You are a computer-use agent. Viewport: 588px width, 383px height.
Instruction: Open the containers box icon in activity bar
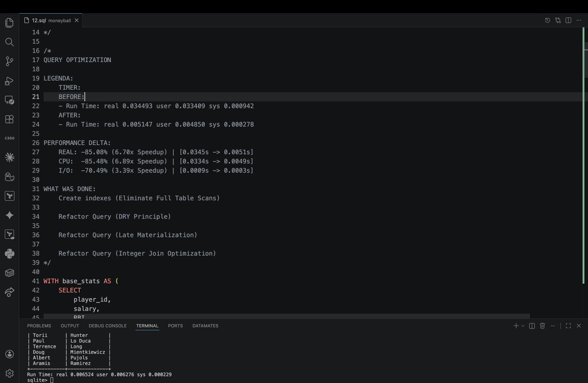point(9,273)
